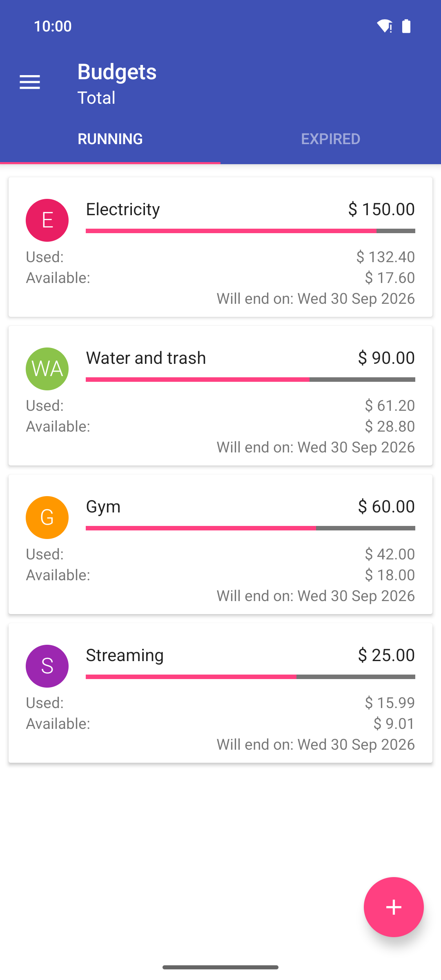Switch to the Running tab

pos(110,139)
